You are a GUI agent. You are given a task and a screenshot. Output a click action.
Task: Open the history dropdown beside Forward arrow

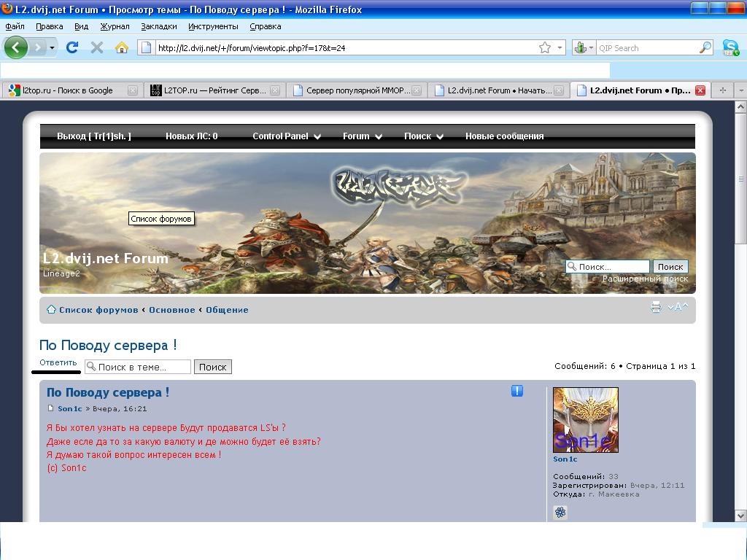click(x=52, y=47)
